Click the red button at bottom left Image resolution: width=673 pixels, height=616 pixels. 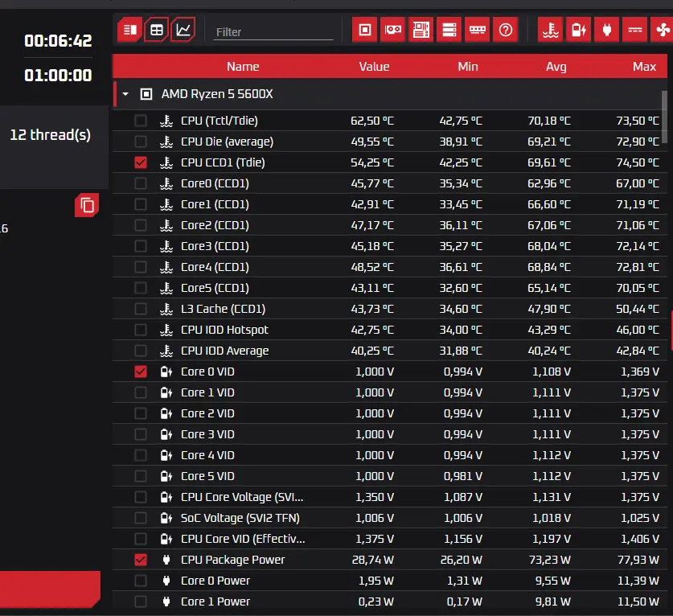(x=50, y=589)
